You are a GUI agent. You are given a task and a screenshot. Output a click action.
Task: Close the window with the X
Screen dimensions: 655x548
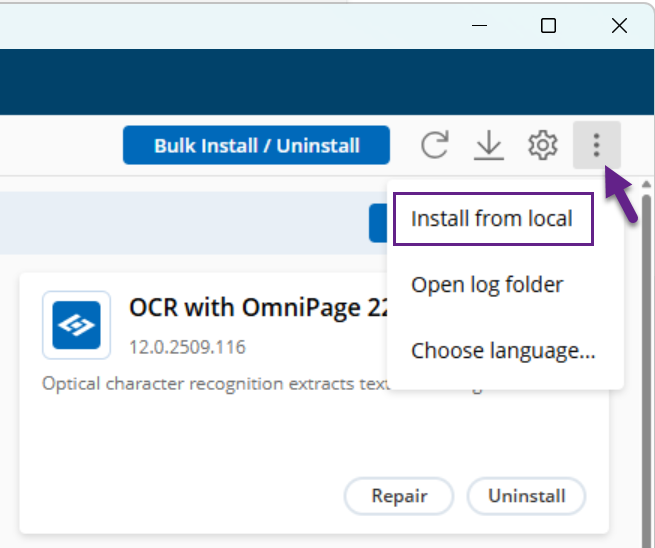coord(620,26)
